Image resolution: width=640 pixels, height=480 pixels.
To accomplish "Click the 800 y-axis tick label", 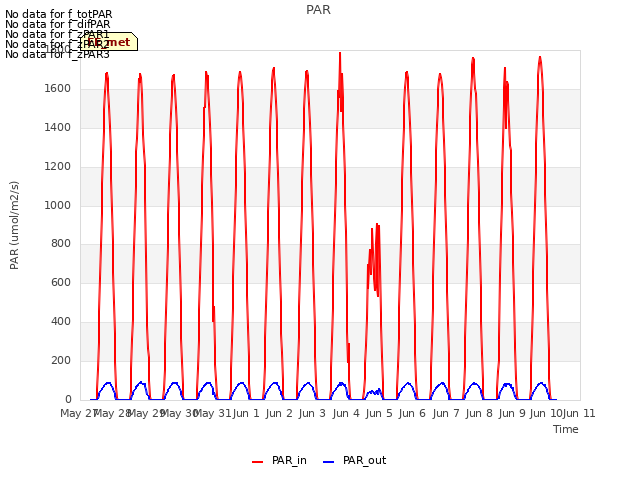I will (61, 244).
